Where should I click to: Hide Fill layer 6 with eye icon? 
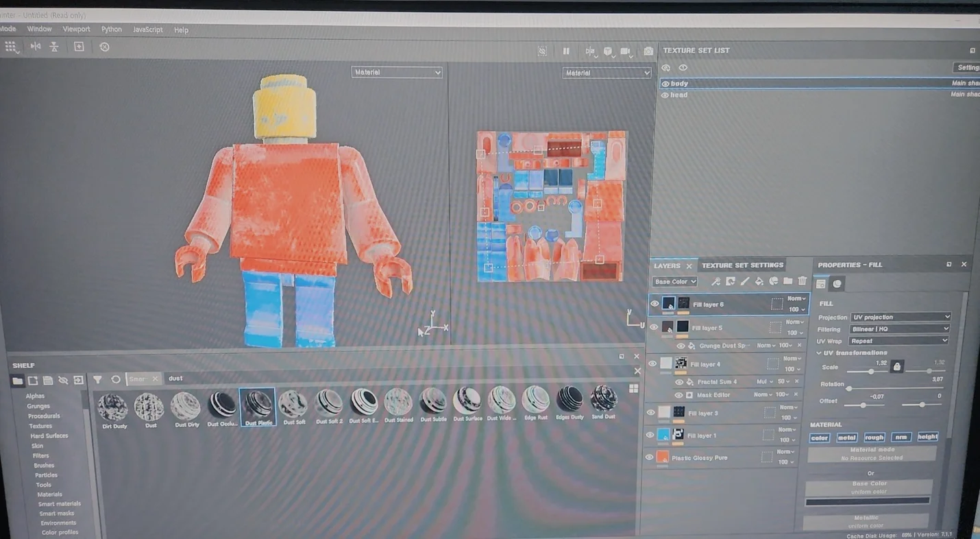(654, 304)
